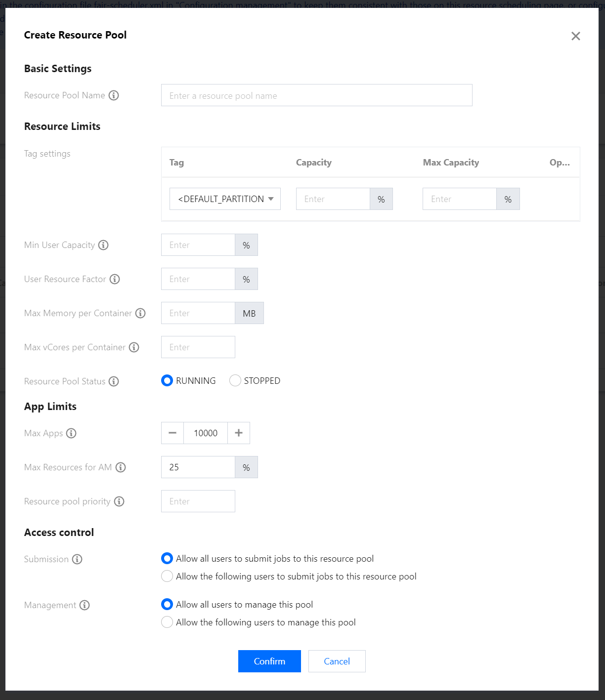Viewport: 605px width, 700px height.
Task: Click the Resource pool priority input field
Action: pos(198,501)
